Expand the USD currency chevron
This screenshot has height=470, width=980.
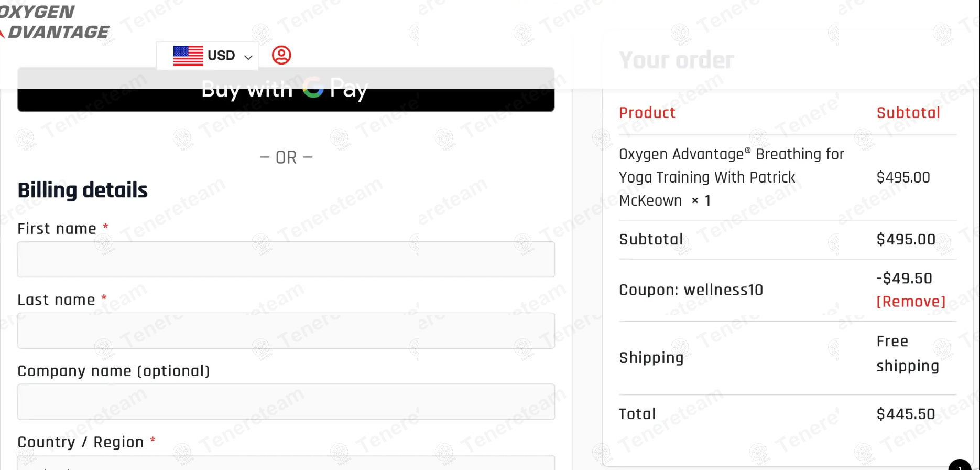pos(248,57)
